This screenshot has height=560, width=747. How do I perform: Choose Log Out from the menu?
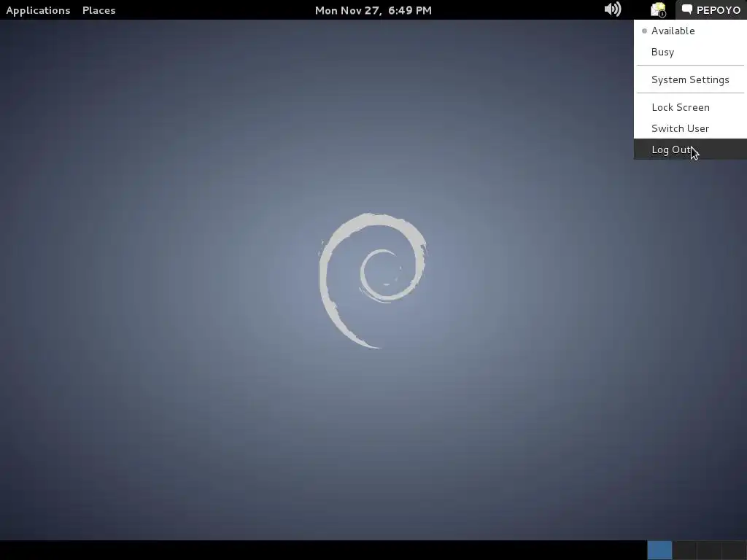coord(690,149)
